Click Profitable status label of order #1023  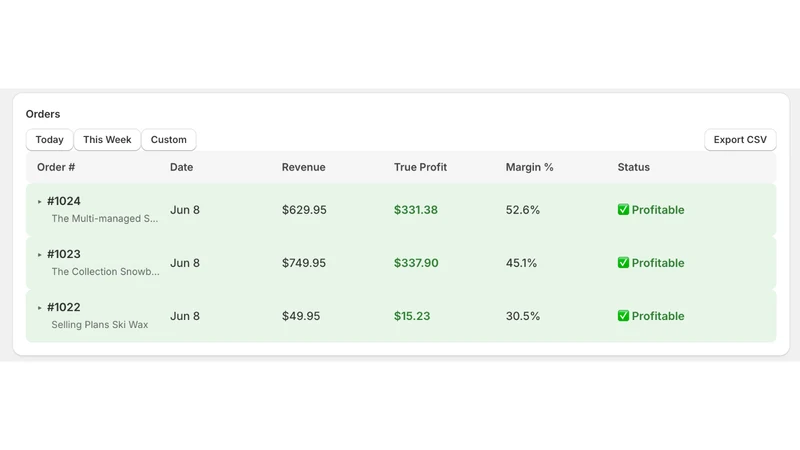[x=658, y=263]
